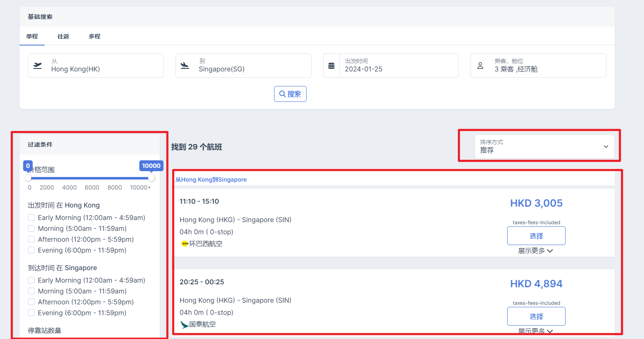Click the Cathay Pacific airline logo

(x=184, y=324)
